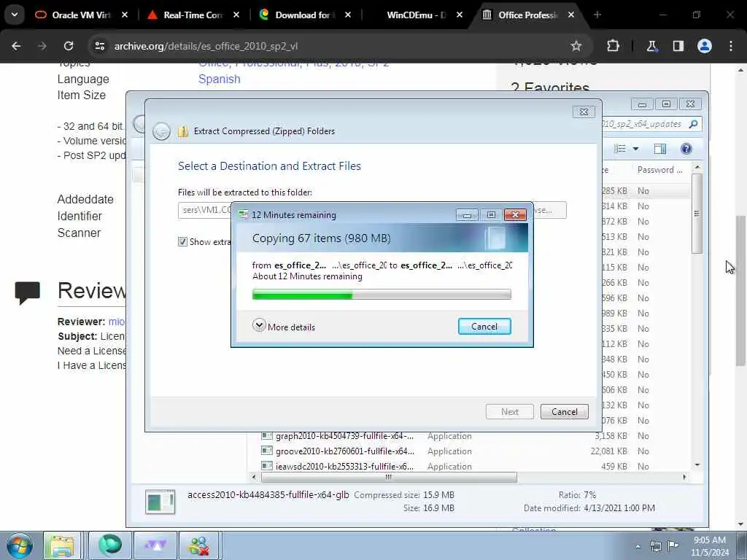The image size is (747, 560).
Task: Cancel the Extract Compressed Folders wizard
Action: pos(564,411)
